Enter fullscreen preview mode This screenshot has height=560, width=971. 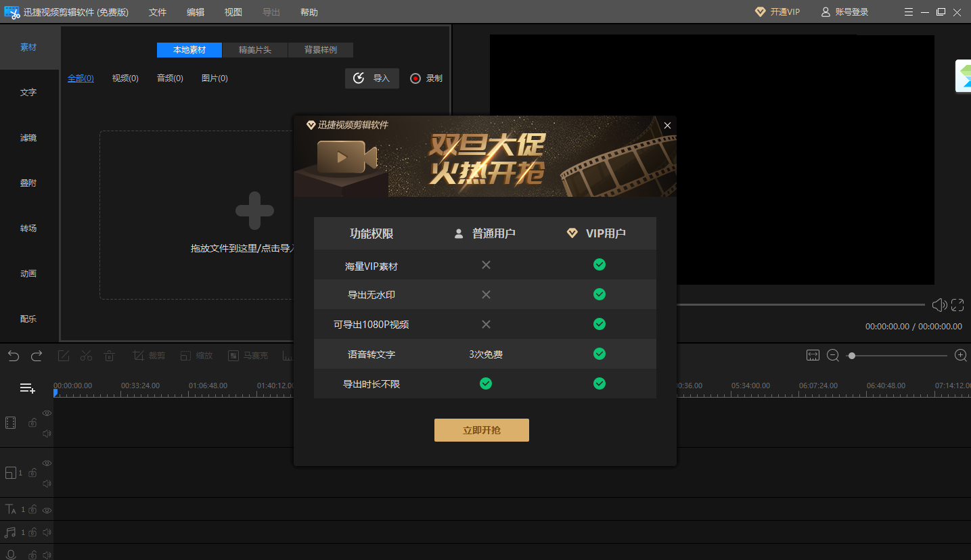[957, 305]
